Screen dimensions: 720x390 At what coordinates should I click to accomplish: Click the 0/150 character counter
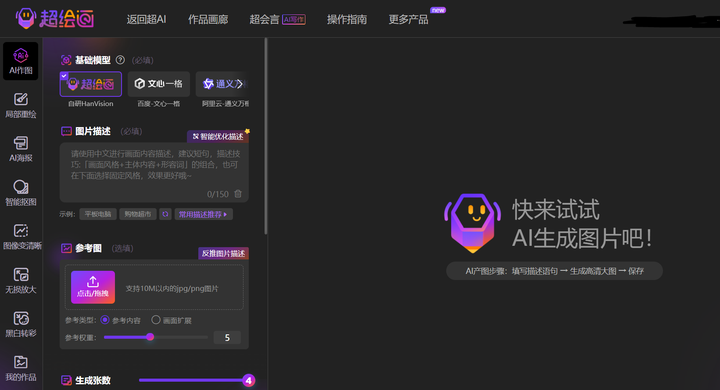tap(218, 194)
